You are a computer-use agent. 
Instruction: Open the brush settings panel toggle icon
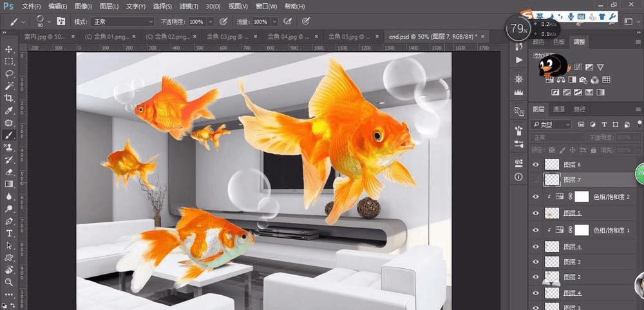[x=61, y=21]
